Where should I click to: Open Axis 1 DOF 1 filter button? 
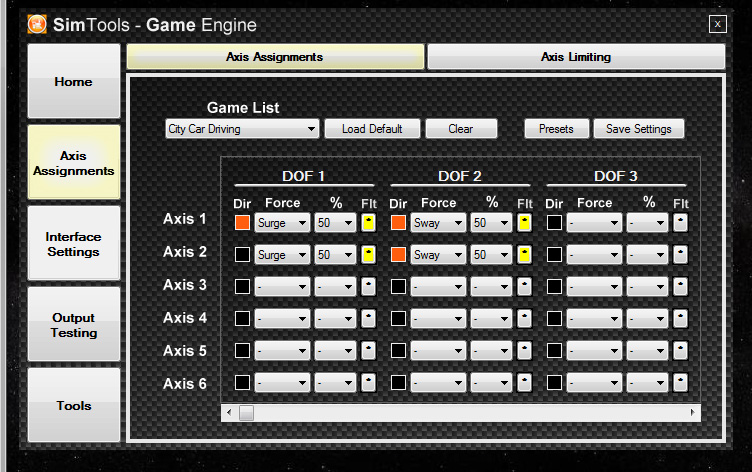tap(368, 223)
